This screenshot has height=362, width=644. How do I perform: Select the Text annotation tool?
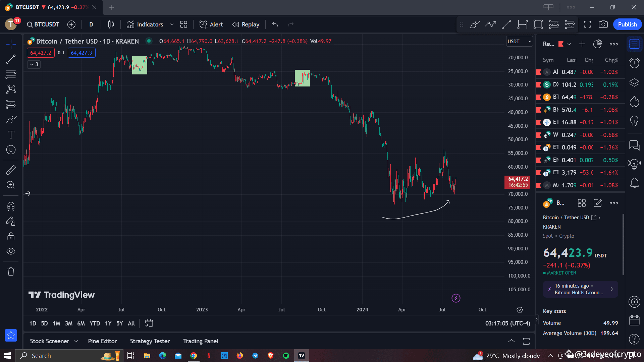[x=11, y=134]
